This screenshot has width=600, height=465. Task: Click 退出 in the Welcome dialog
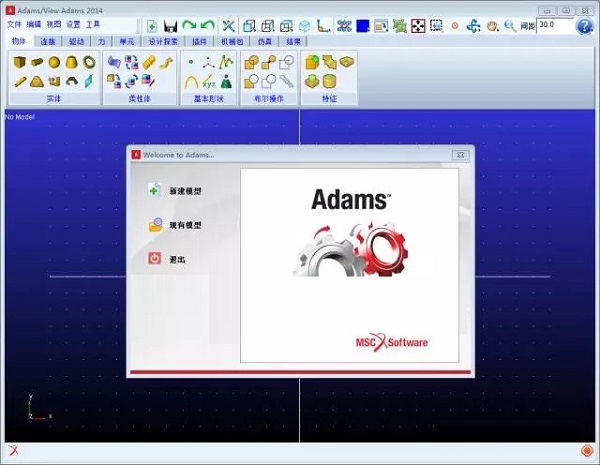[x=167, y=259]
